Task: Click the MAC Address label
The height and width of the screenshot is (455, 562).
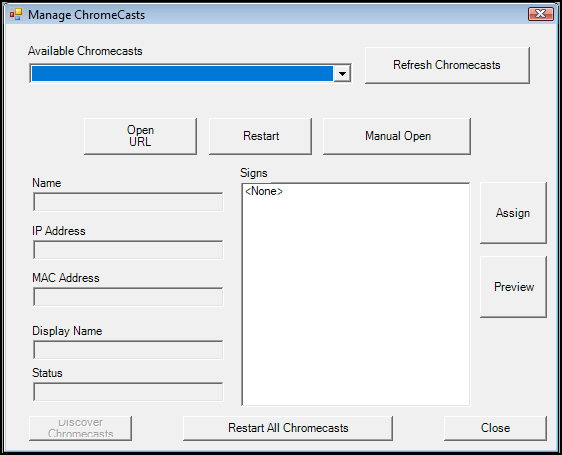Action: tap(66, 278)
